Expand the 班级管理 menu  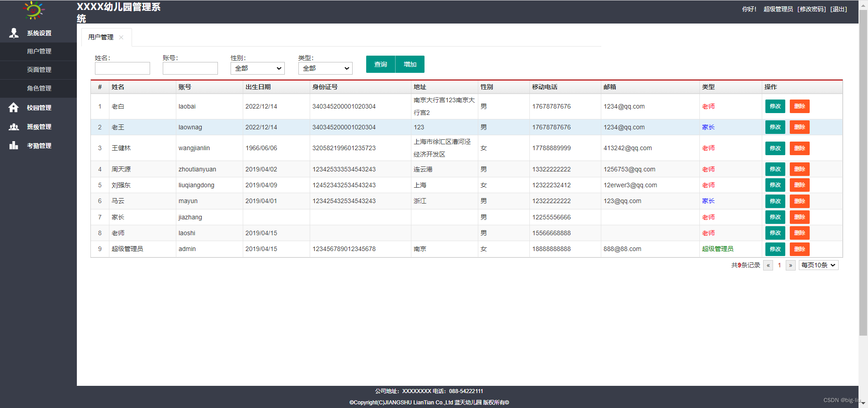click(38, 127)
